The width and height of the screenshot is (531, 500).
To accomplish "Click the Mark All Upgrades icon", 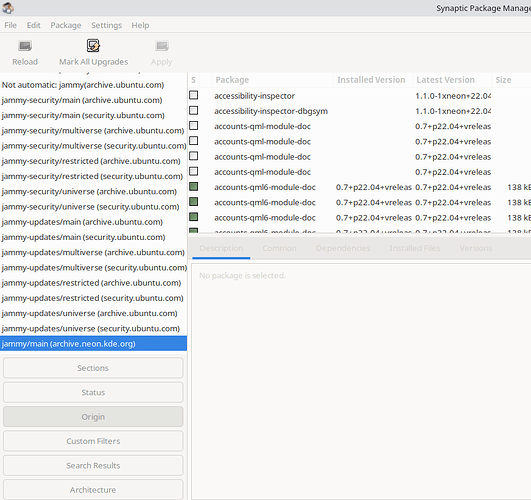I will point(93,46).
